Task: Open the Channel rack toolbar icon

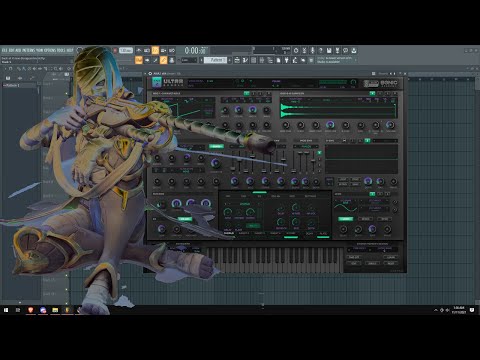Action: click(x=253, y=60)
